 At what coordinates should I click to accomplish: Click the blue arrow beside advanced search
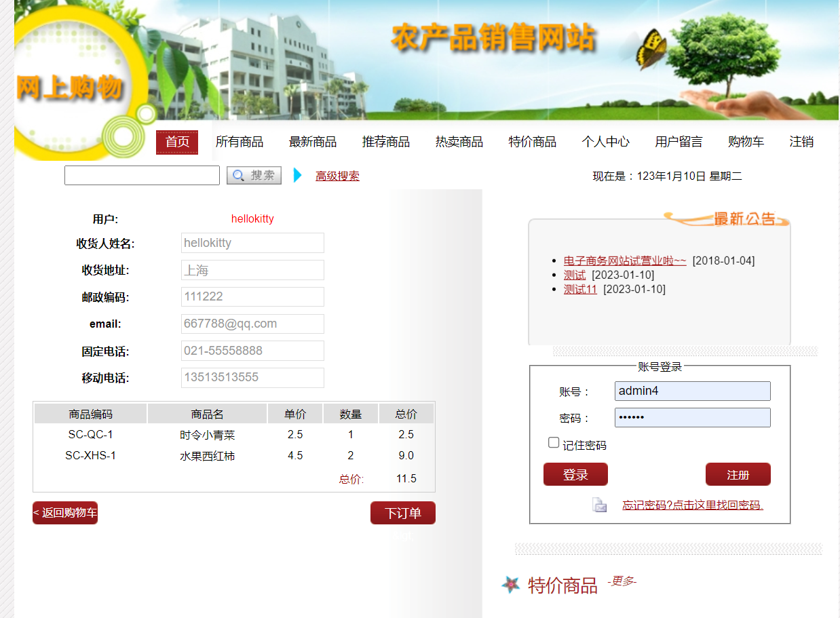tap(297, 175)
